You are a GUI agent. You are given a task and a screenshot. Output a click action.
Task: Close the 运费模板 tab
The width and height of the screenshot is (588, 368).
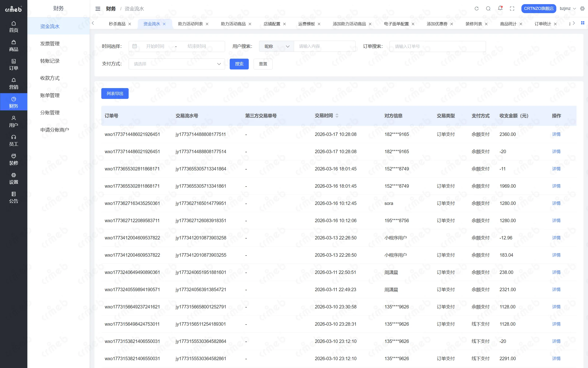click(319, 24)
